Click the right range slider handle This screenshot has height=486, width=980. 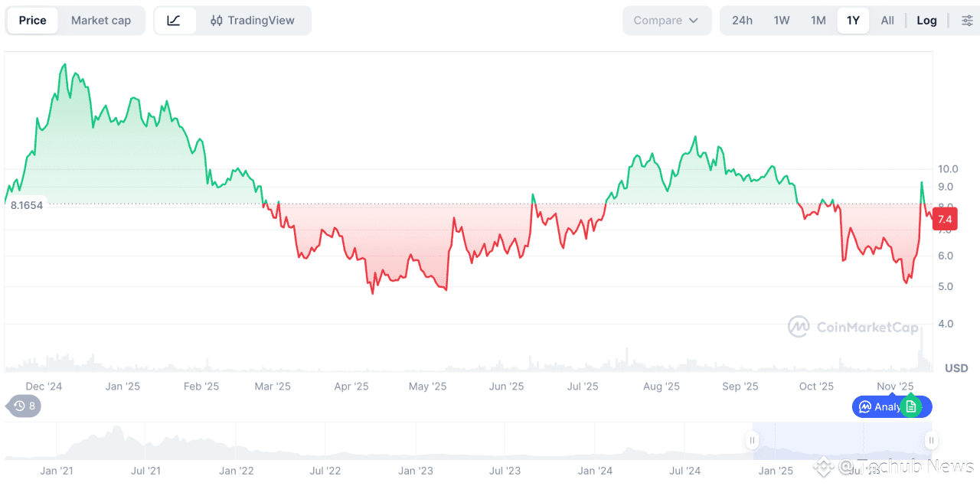tap(931, 440)
